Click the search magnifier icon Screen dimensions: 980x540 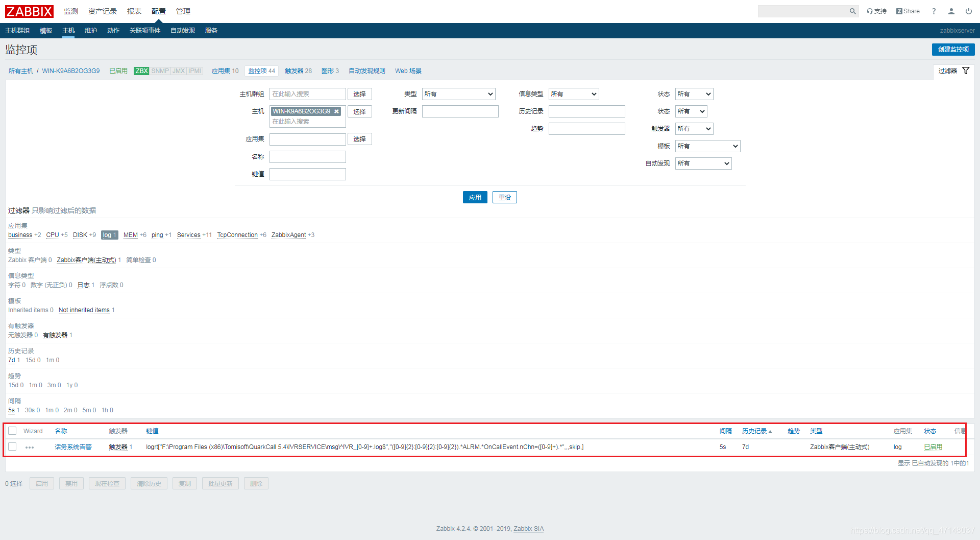[x=852, y=11]
